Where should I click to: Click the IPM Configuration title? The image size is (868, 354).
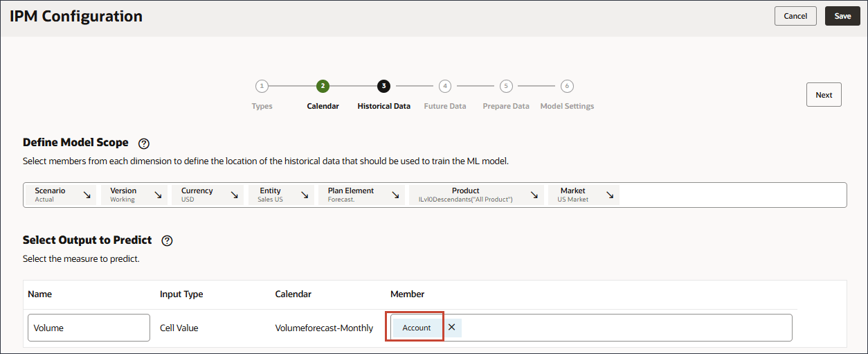[76, 16]
